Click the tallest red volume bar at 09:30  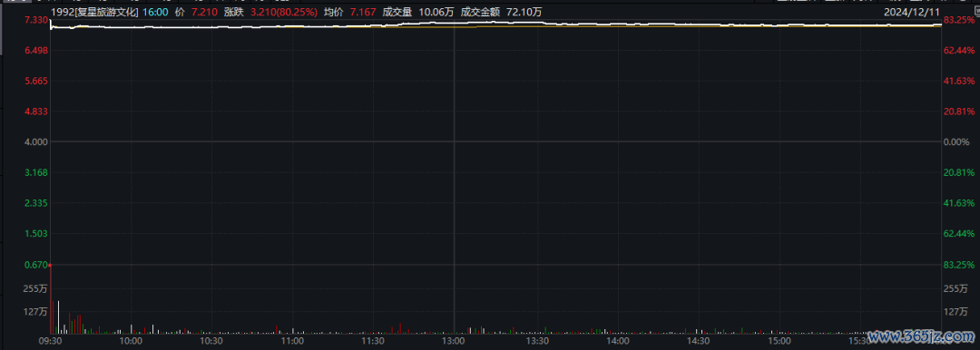tap(51, 299)
